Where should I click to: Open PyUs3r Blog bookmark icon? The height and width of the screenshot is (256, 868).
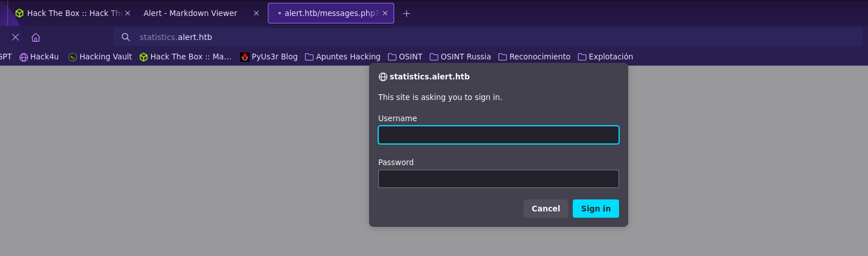point(245,57)
